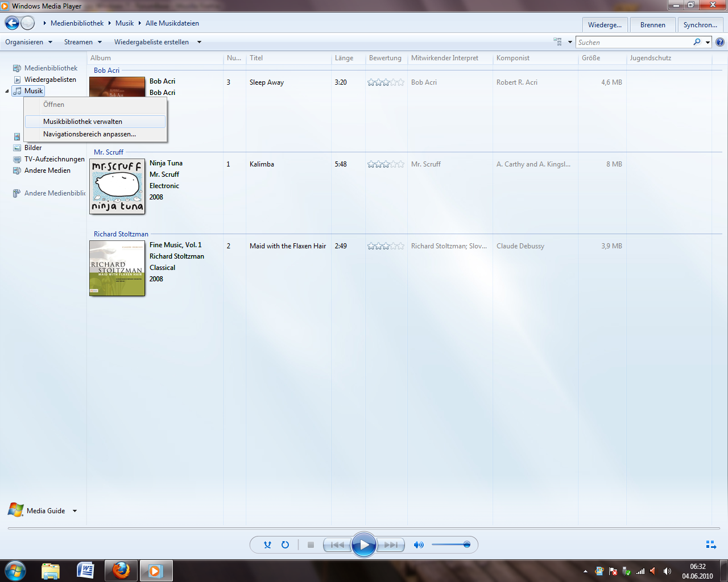The image size is (728, 582).
Task: Click Musik breadcrumb
Action: point(125,23)
